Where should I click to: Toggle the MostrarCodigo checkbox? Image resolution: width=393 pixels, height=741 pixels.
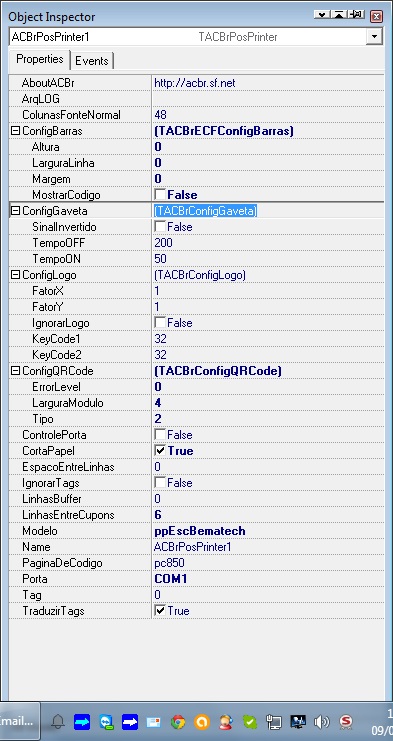pos(160,195)
